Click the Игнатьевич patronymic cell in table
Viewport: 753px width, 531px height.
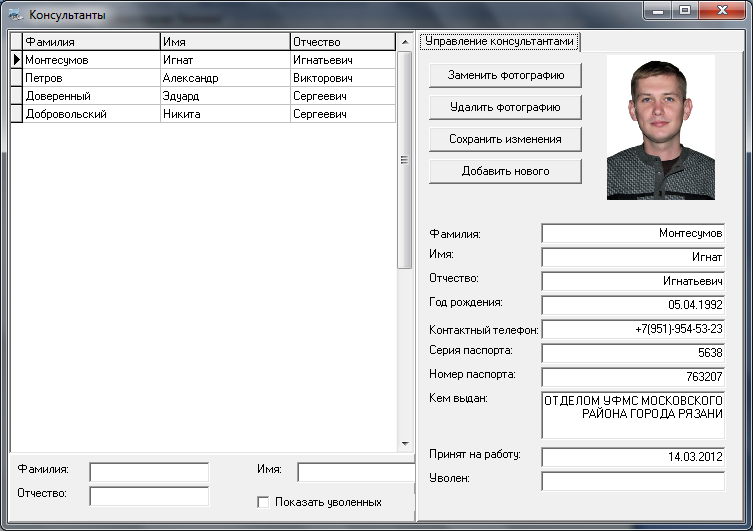(343, 60)
